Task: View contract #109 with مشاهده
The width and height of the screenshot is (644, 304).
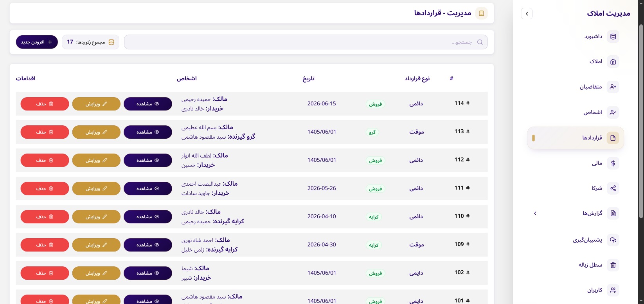Action: tap(148, 245)
